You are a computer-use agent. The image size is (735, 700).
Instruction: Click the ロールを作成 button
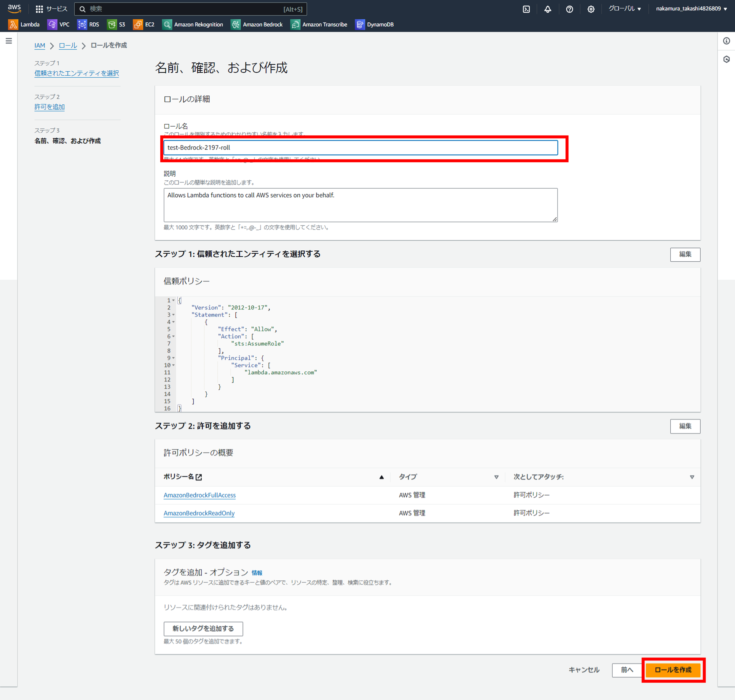pyautogui.click(x=673, y=670)
